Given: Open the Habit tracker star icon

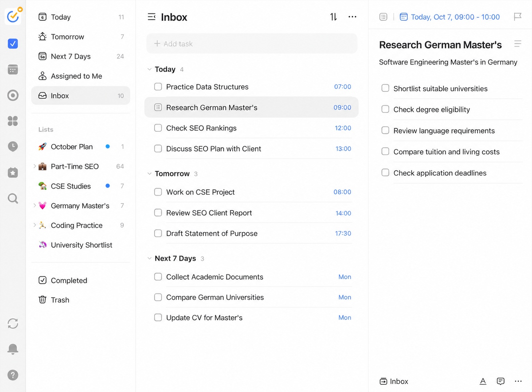Looking at the screenshot, I should (x=13, y=173).
